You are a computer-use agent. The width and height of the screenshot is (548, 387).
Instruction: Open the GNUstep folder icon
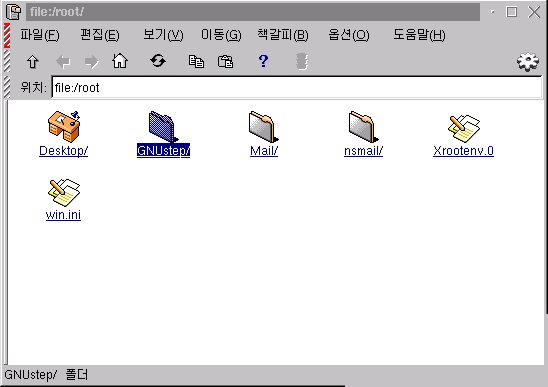[x=163, y=126]
